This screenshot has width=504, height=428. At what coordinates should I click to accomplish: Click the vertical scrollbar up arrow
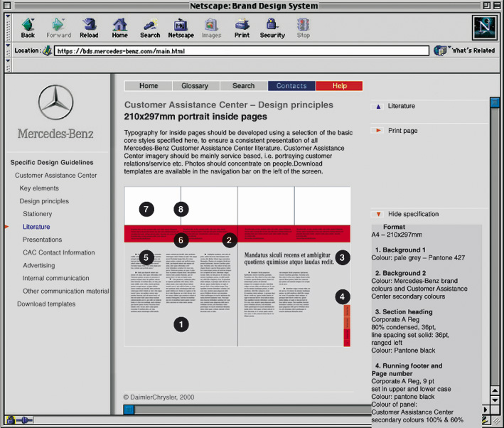(x=495, y=391)
